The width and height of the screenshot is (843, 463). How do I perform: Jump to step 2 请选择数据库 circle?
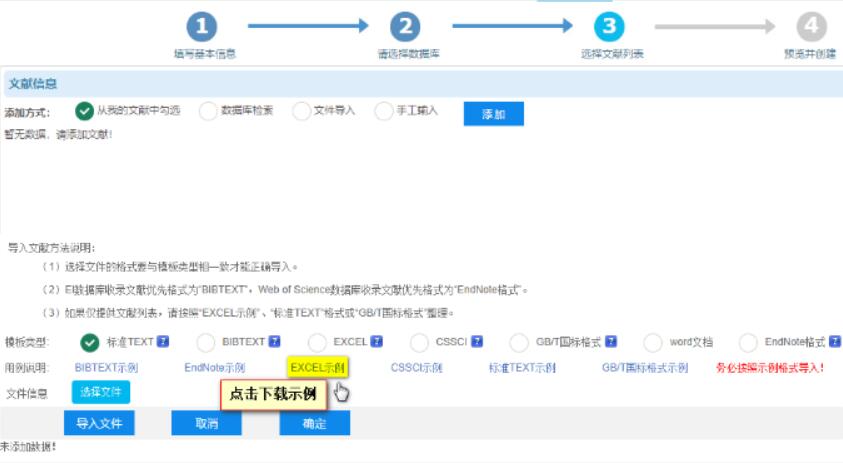click(405, 28)
